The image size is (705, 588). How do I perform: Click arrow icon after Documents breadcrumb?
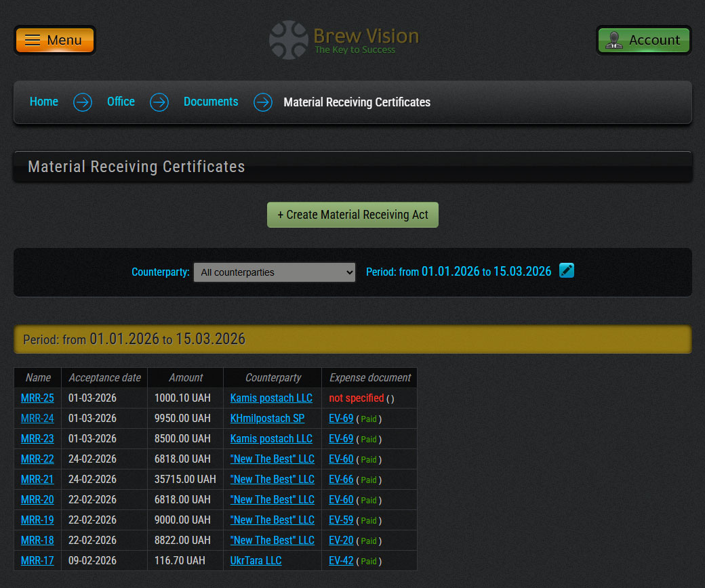(x=263, y=102)
